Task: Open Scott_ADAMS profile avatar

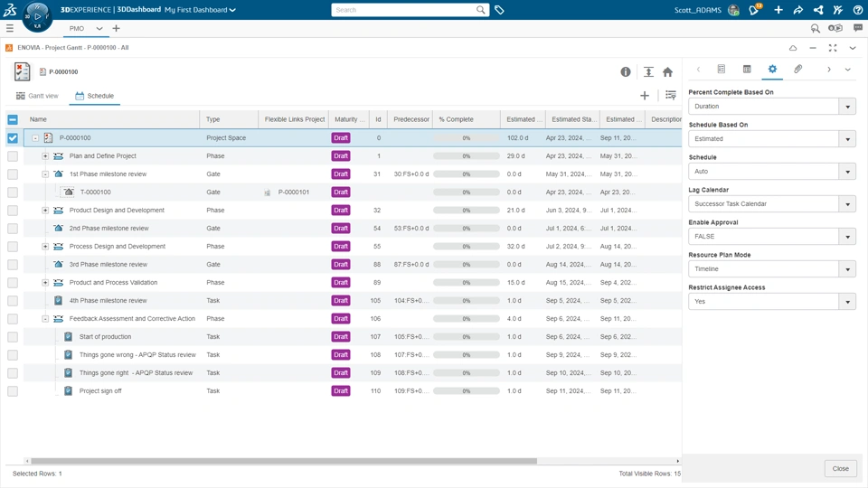Action: pyautogui.click(x=733, y=10)
